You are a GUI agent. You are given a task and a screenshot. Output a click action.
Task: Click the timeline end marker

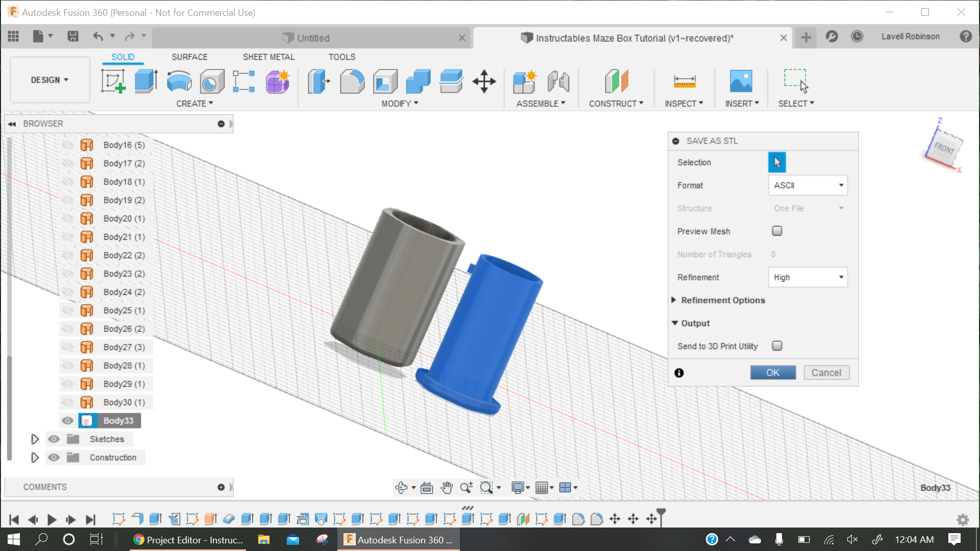[661, 517]
